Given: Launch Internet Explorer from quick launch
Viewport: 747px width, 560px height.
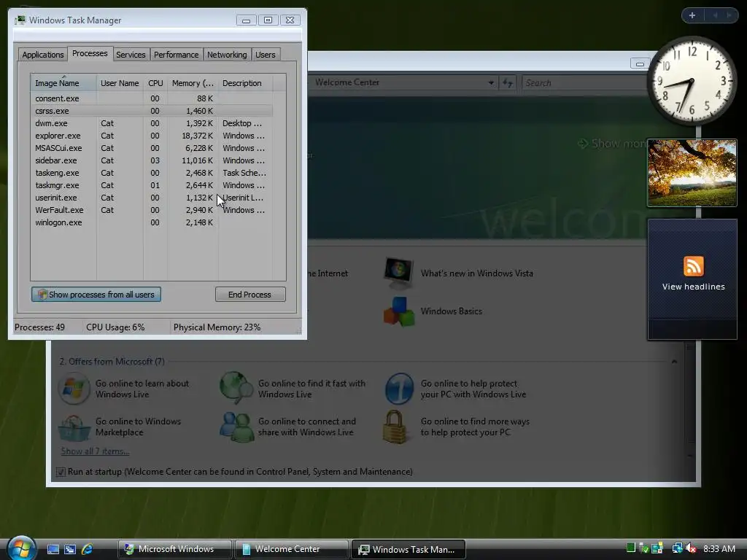Looking at the screenshot, I should (x=88, y=549).
